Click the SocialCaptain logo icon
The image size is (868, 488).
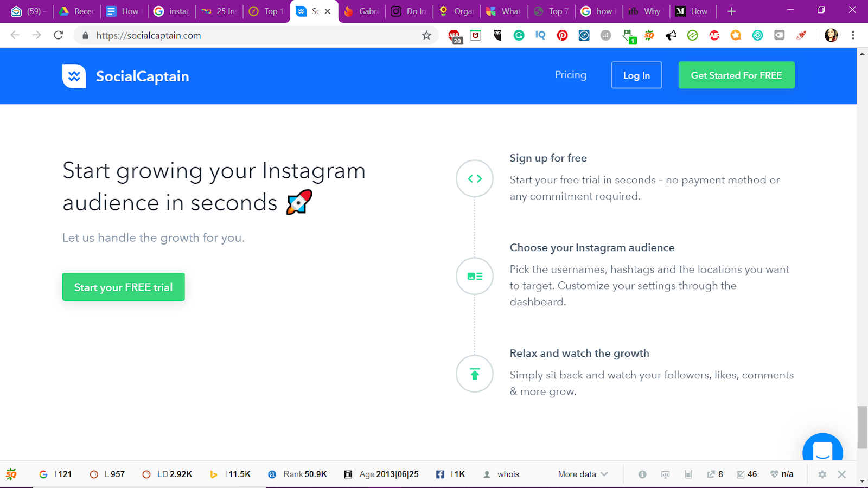(x=74, y=76)
